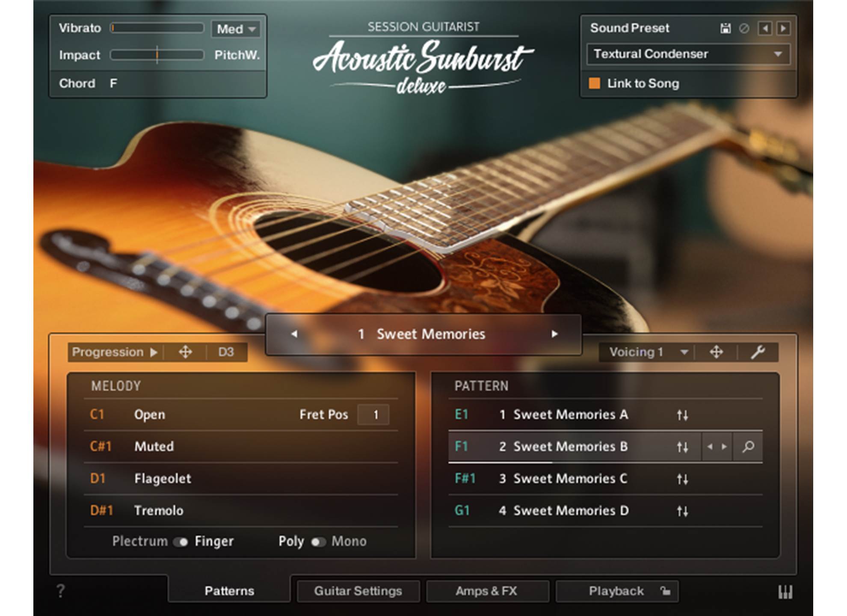This screenshot has height=616, width=847.
Task: Open the Amps & FX tab
Action: pos(486,591)
